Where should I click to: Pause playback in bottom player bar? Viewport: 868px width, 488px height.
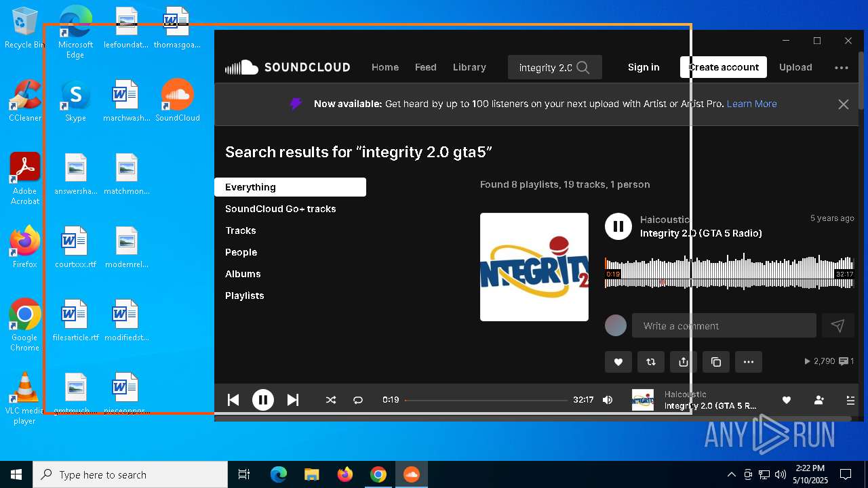263,400
